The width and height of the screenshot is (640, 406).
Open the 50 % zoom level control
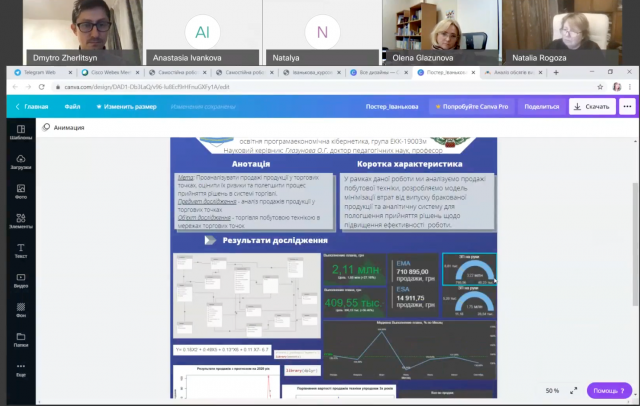(x=552, y=390)
